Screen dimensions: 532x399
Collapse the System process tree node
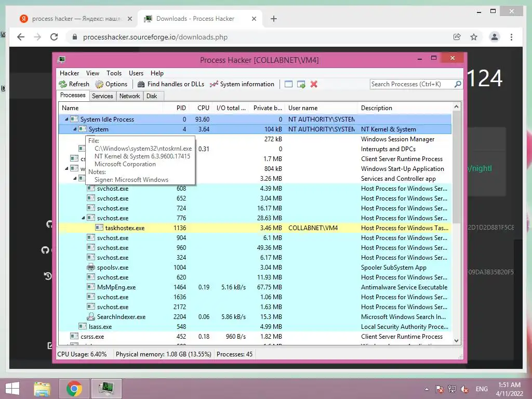click(75, 129)
